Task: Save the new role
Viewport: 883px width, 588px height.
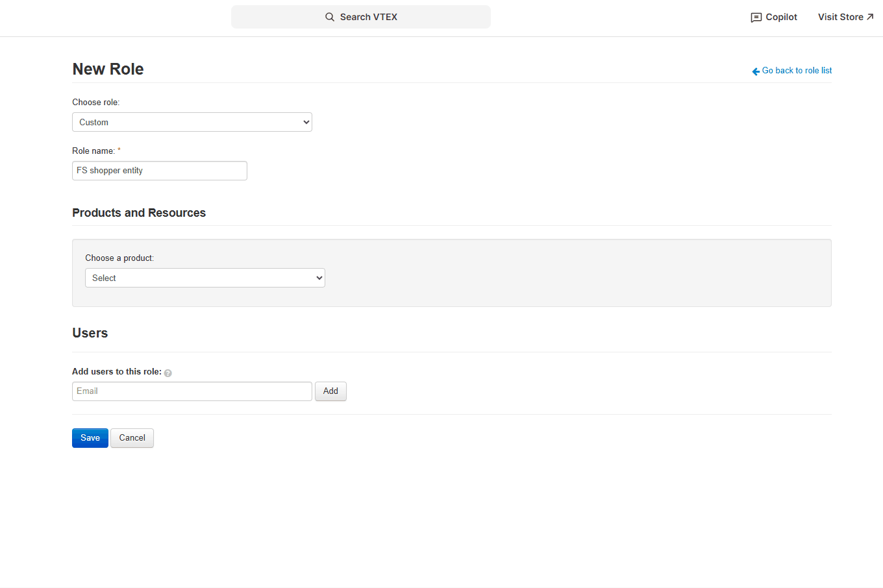Action: (90, 438)
